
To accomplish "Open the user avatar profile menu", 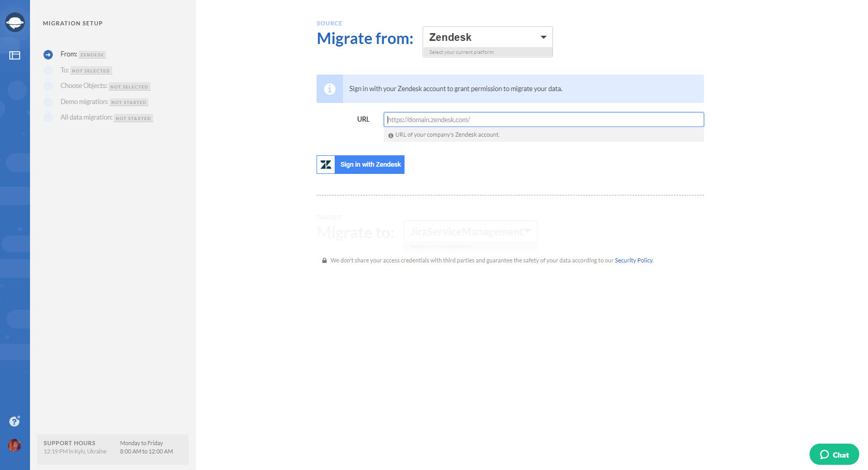I will pos(14,445).
